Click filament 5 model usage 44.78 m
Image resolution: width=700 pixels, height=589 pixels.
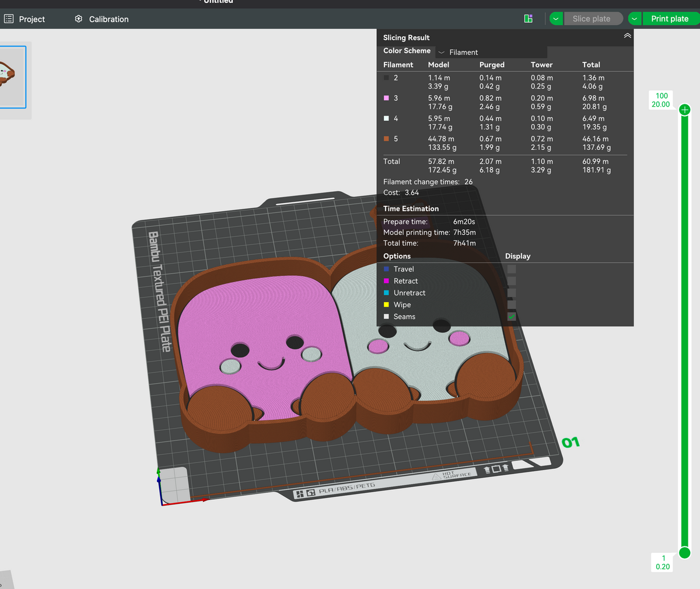coord(441,139)
